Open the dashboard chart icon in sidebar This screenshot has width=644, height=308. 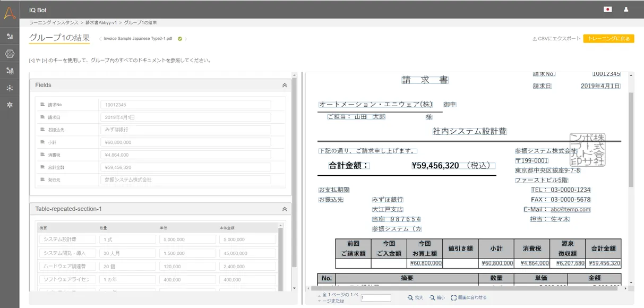[x=10, y=37]
